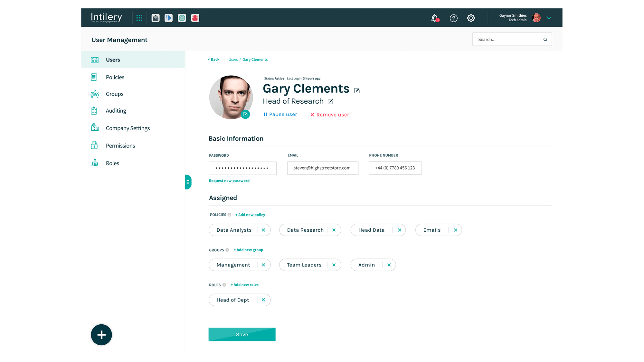This screenshot has width=644, height=362.
Task: Click the round plus add button
Action: 101,335
